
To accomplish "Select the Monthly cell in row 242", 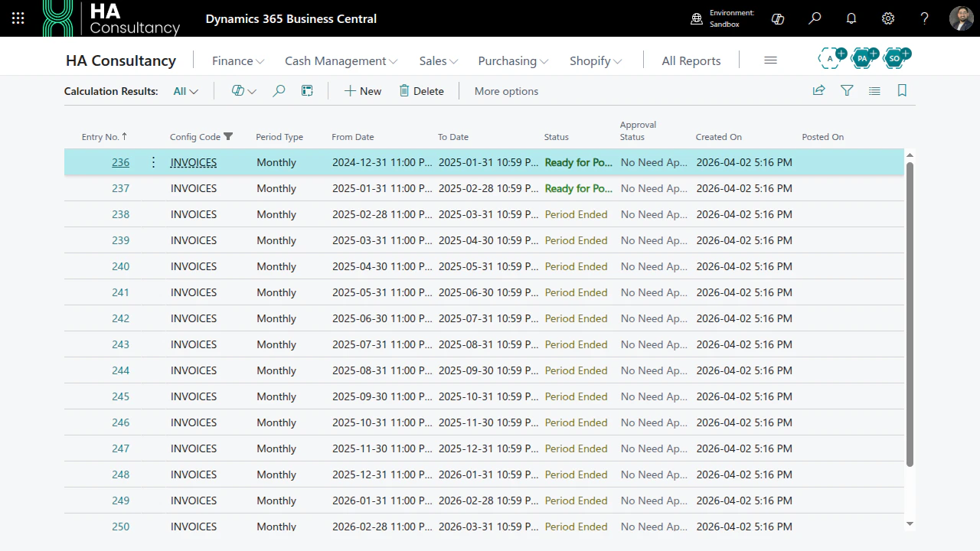I will 276,318.
